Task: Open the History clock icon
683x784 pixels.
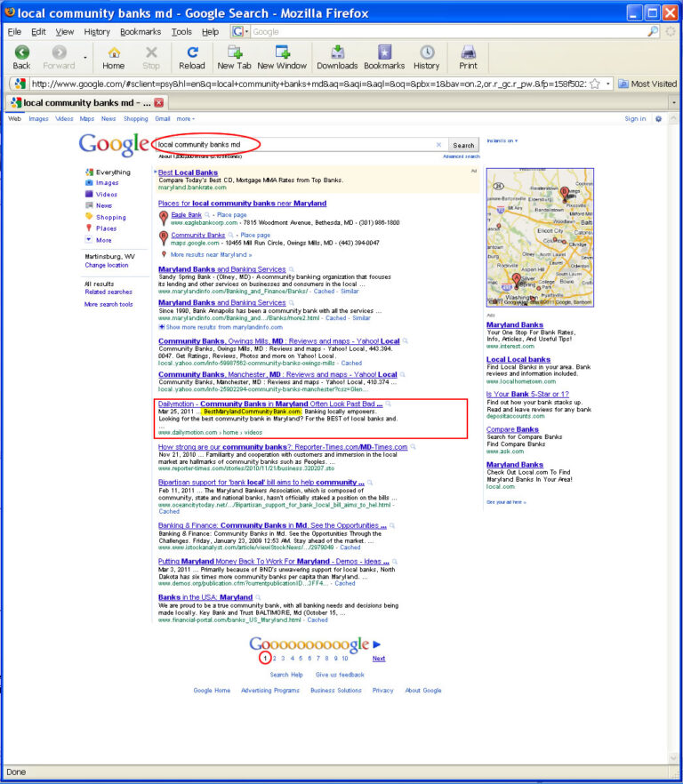Action: (x=426, y=52)
